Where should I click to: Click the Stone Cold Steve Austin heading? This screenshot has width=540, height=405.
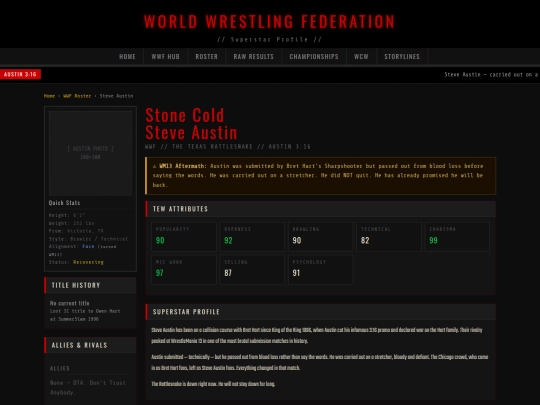pos(191,124)
